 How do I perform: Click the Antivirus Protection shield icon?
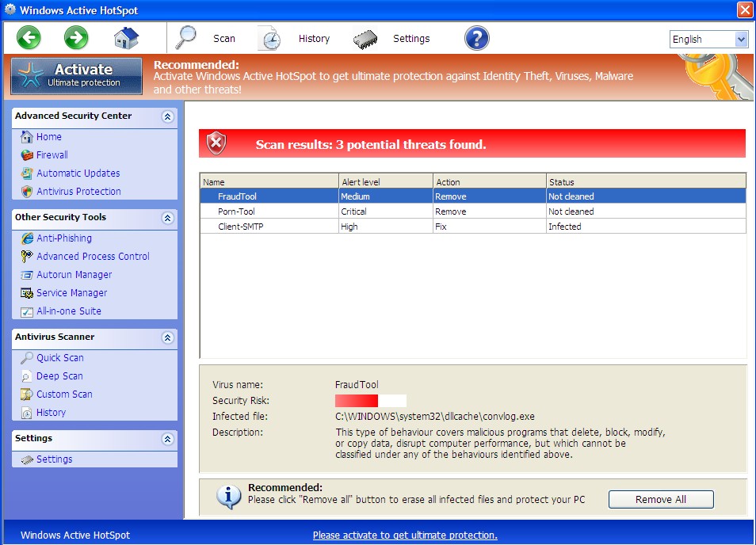(x=27, y=191)
